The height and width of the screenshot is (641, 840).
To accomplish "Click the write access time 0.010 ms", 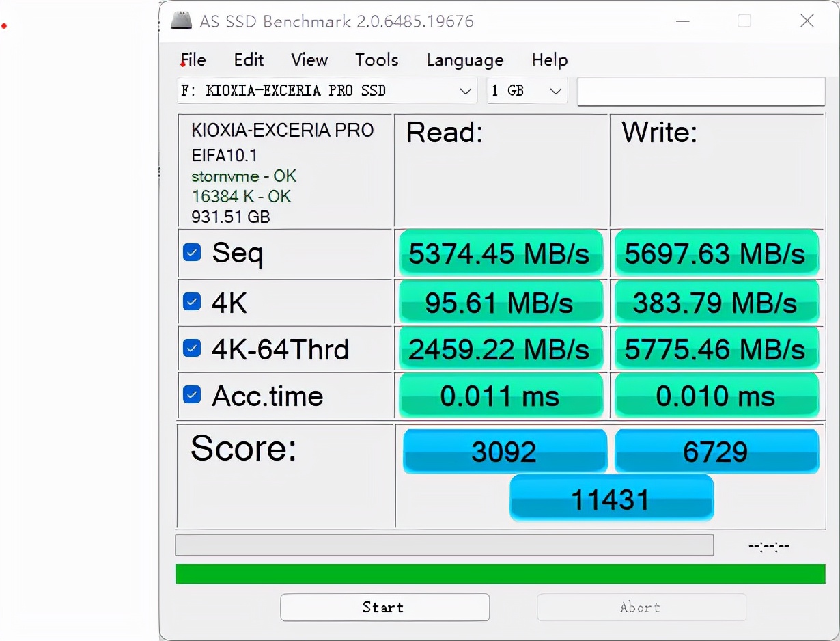I will [716, 396].
